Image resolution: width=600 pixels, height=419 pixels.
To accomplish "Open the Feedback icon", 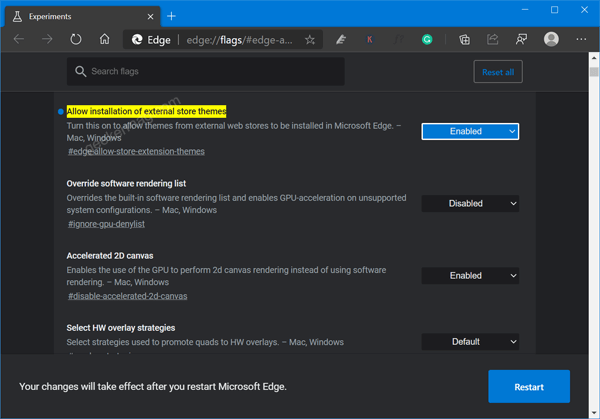I will coord(521,39).
